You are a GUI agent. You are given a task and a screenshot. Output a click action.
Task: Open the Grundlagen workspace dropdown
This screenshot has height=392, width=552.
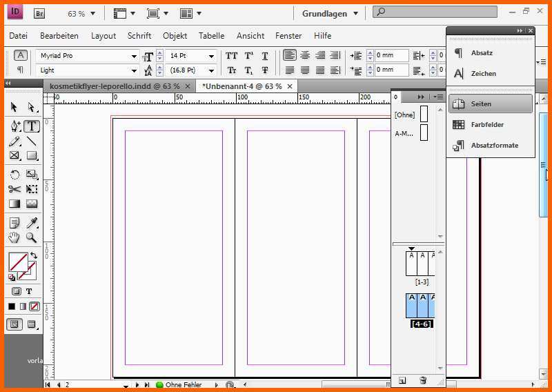tap(355, 13)
